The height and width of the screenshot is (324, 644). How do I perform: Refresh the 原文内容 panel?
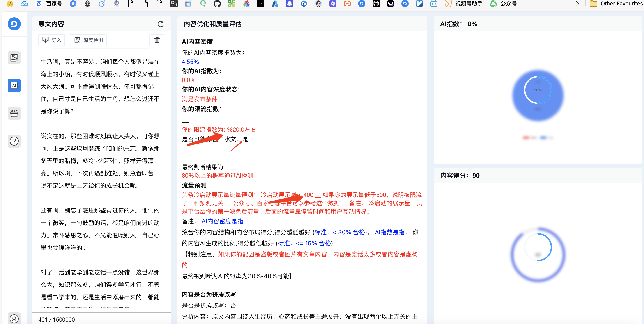(x=161, y=24)
